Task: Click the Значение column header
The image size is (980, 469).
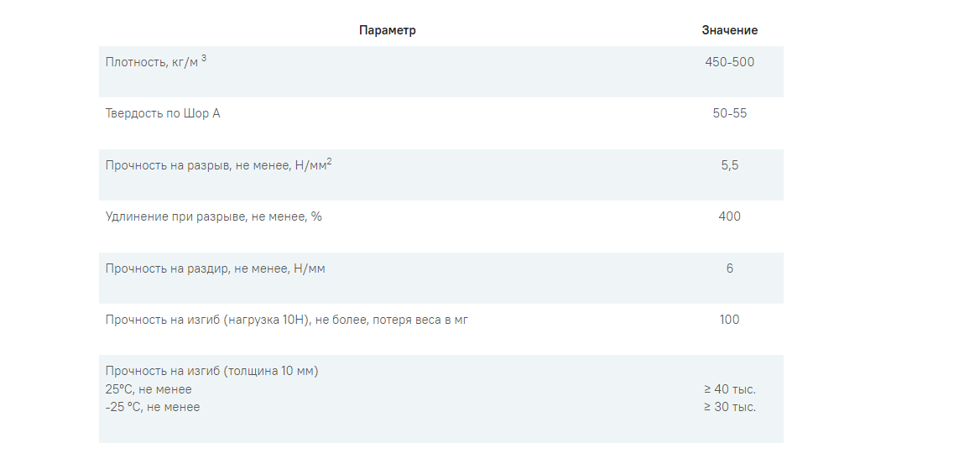Action: click(x=729, y=30)
